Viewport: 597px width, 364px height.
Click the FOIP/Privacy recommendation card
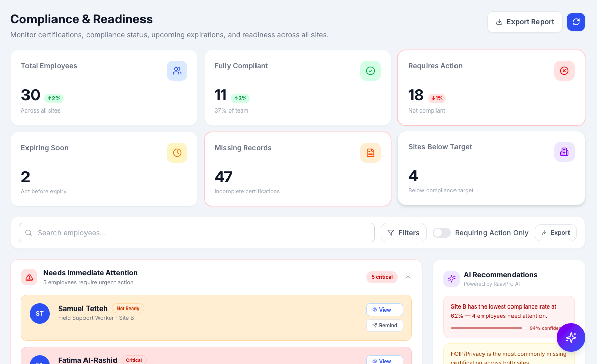tap(508, 354)
